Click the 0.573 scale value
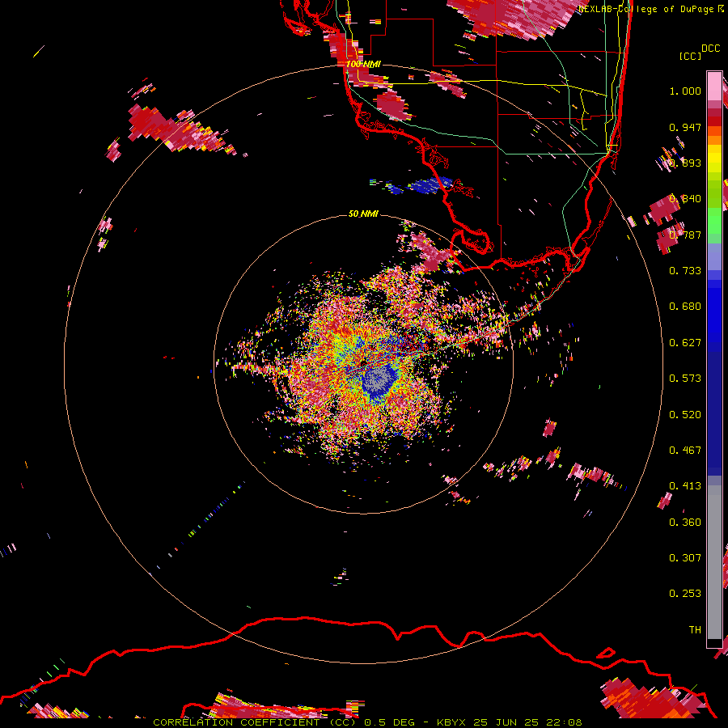 pyautogui.click(x=685, y=379)
